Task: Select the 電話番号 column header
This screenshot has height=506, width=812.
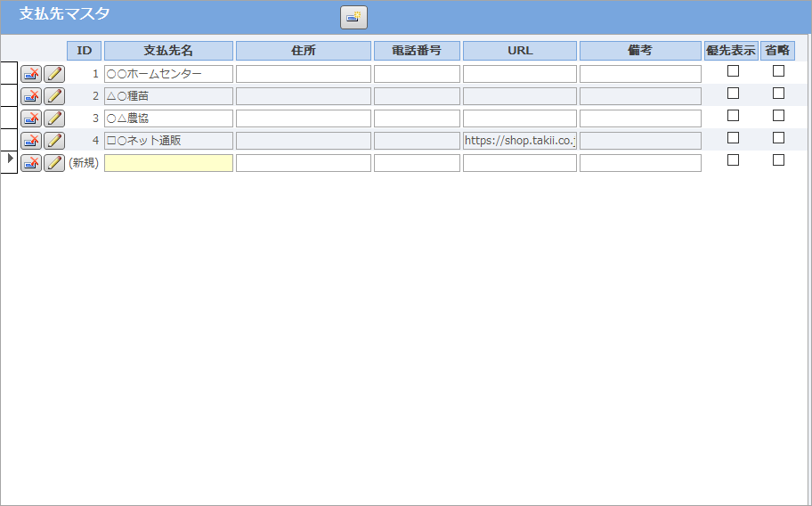Action: (417, 51)
